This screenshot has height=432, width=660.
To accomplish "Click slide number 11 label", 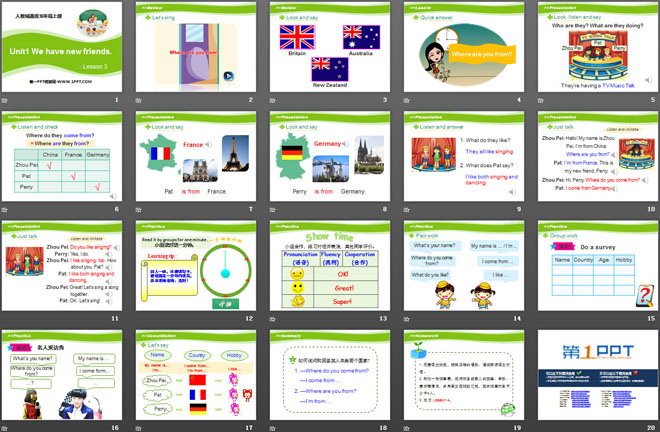I will point(115,319).
